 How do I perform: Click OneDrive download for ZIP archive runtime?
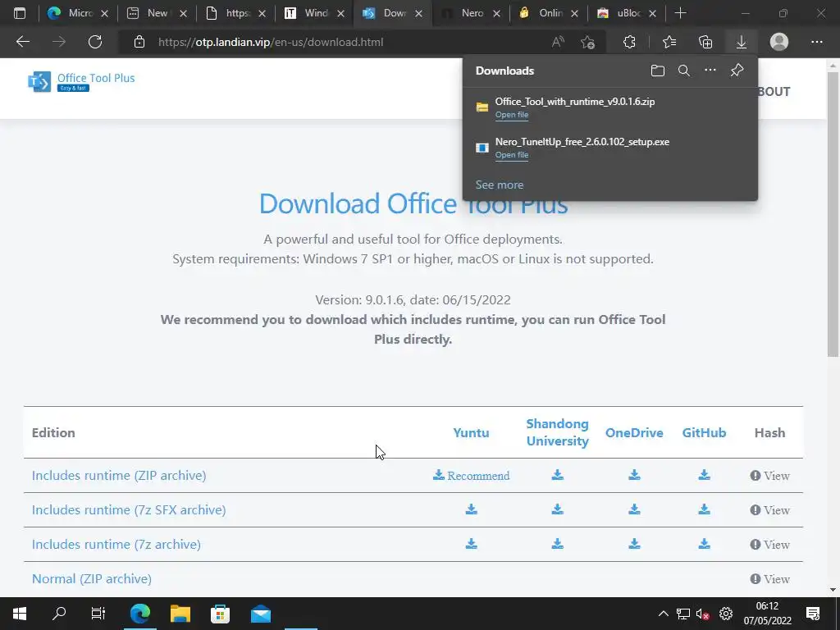(634, 475)
